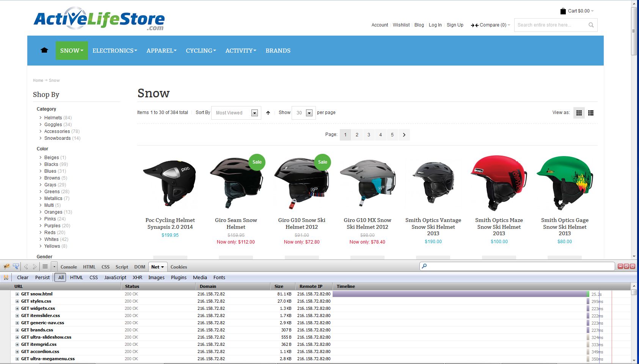Open the ELECTRONICS menu dropdown
Viewport: 639px width, 364px height.
(x=115, y=50)
